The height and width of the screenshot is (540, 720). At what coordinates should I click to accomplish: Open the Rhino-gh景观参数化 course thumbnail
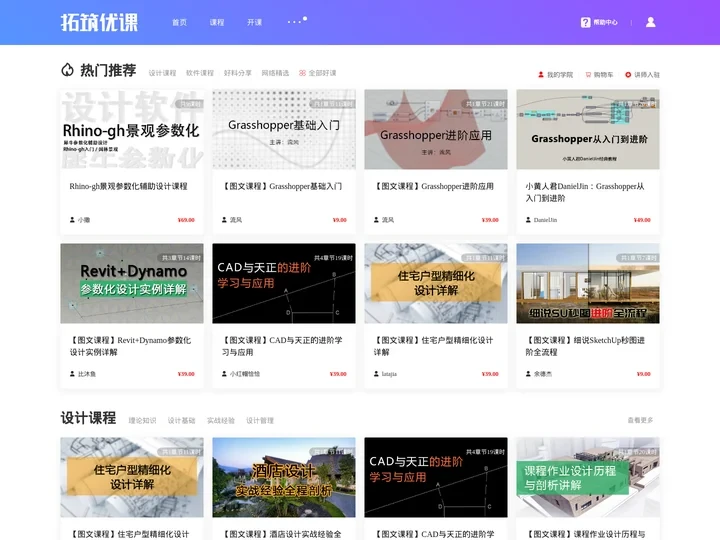point(132,129)
